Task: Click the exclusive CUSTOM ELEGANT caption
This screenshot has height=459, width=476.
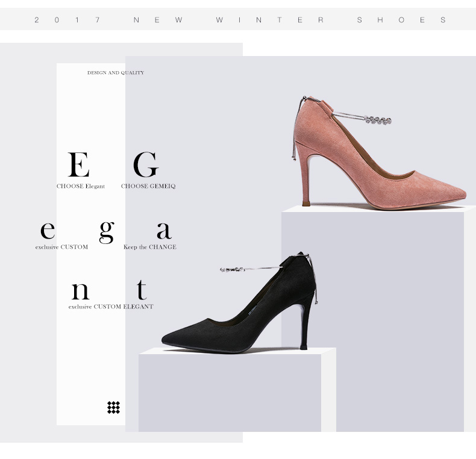Action: (x=111, y=307)
